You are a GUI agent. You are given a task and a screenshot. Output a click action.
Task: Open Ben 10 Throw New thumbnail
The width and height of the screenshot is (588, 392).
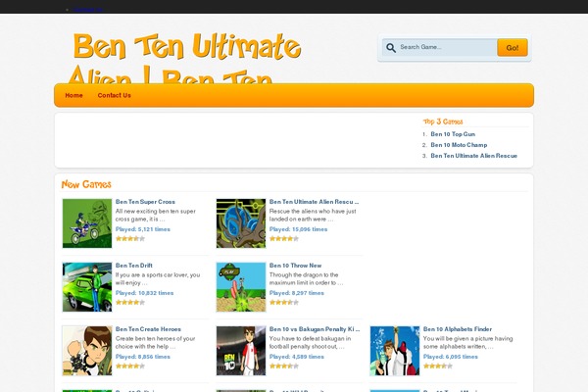[241, 287]
